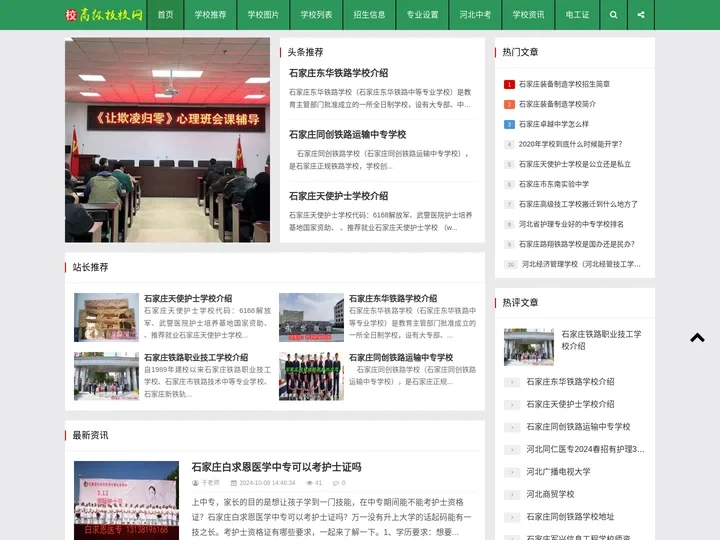Open 石家庄天使护士学校介绍 title in 站长推荐

188,298
